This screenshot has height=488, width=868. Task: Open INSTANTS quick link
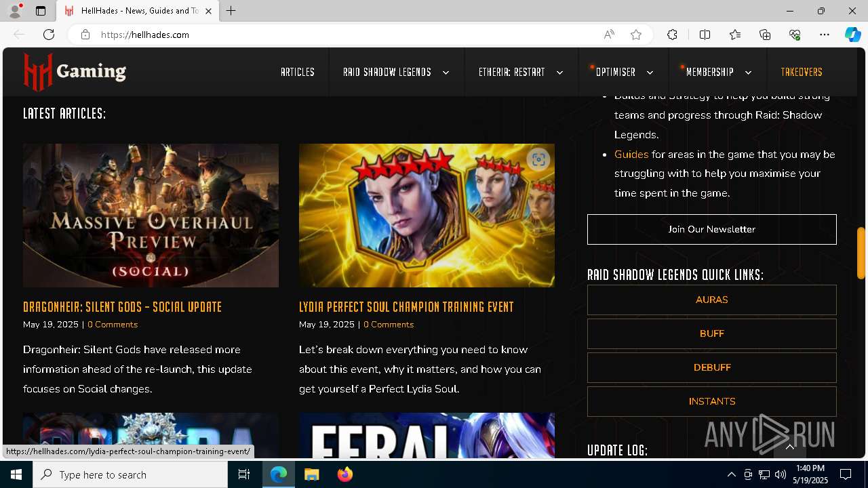[x=712, y=401]
